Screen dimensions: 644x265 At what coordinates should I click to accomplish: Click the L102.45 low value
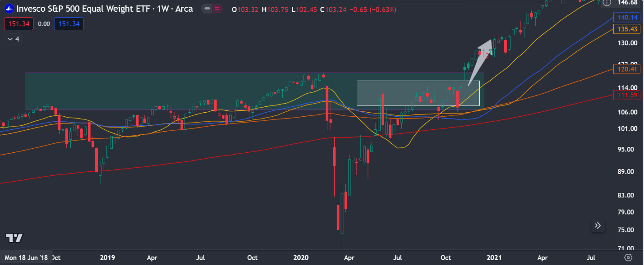point(304,9)
